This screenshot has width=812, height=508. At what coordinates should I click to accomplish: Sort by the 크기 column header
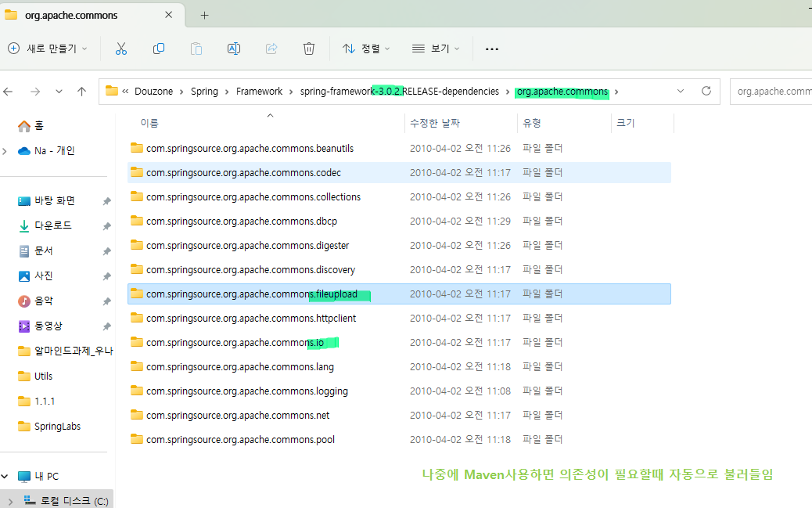(x=642, y=123)
